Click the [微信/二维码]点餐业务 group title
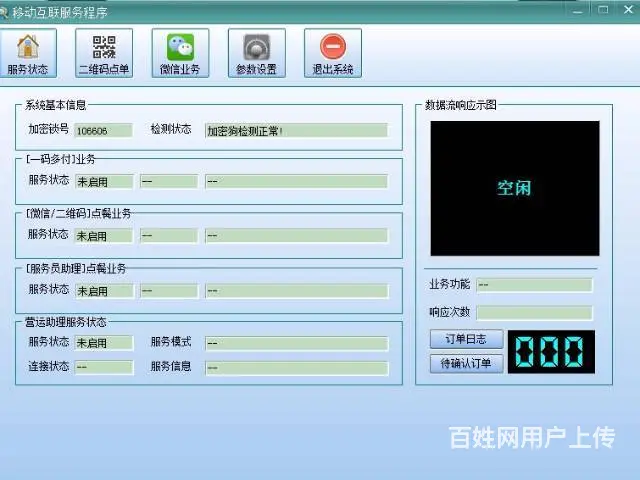 tap(78, 213)
